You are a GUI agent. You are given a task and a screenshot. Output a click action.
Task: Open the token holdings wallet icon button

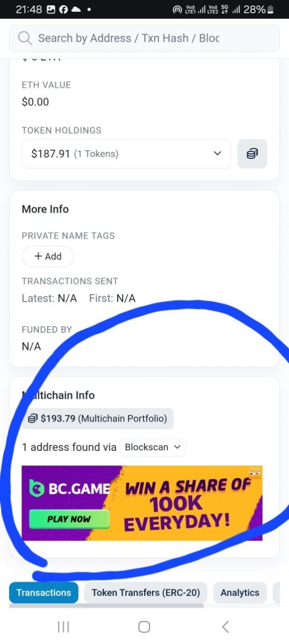(252, 154)
